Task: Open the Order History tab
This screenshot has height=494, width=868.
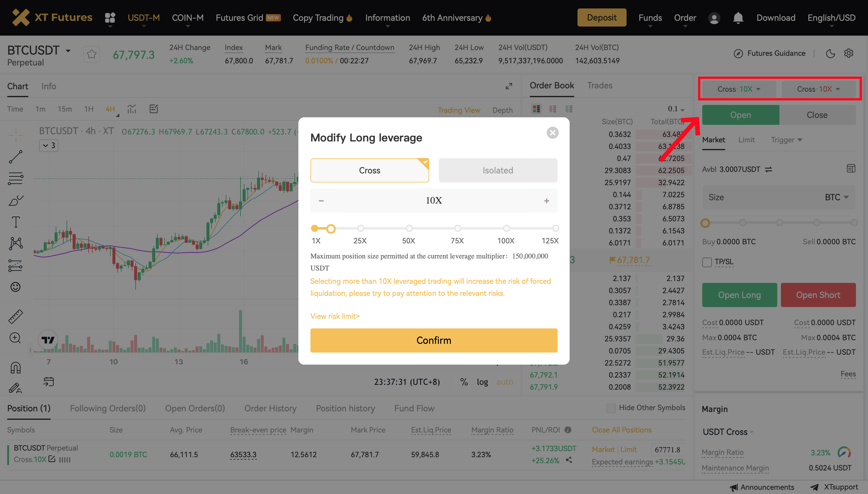Action: tap(270, 408)
